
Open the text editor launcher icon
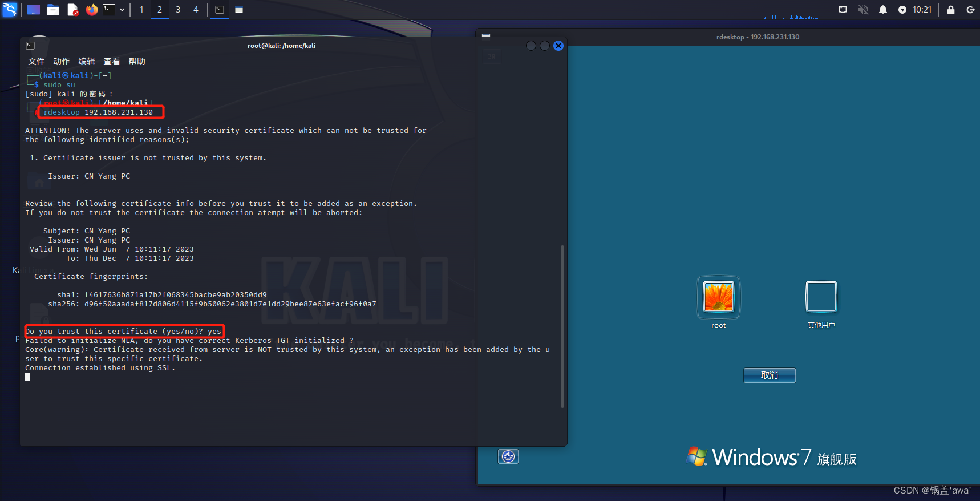pyautogui.click(x=72, y=10)
